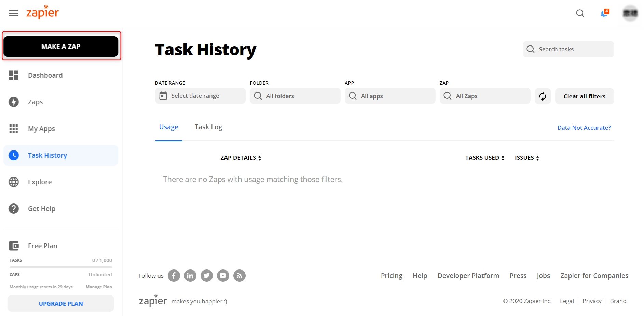Open the hamburger menu icon
The height and width of the screenshot is (316, 644).
[14, 13]
